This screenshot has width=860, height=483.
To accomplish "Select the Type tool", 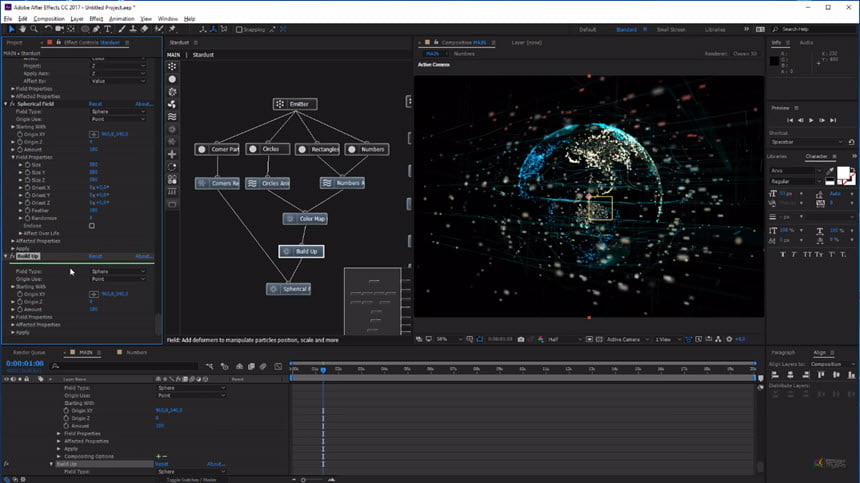I will click(108, 29).
